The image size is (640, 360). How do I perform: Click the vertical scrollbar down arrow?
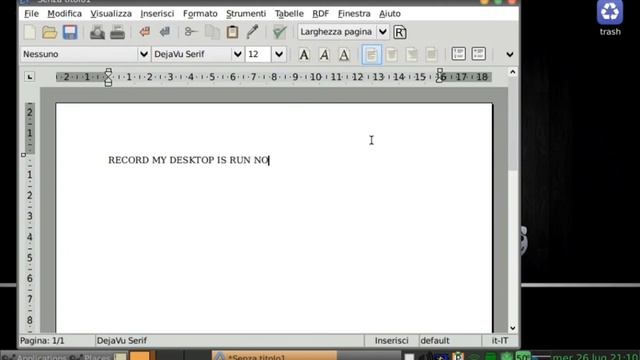tap(513, 328)
